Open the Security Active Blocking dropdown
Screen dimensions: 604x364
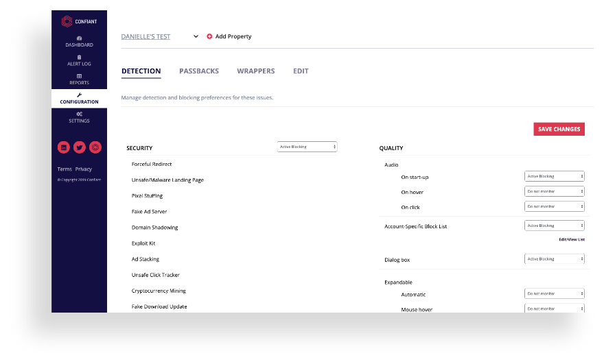click(307, 147)
